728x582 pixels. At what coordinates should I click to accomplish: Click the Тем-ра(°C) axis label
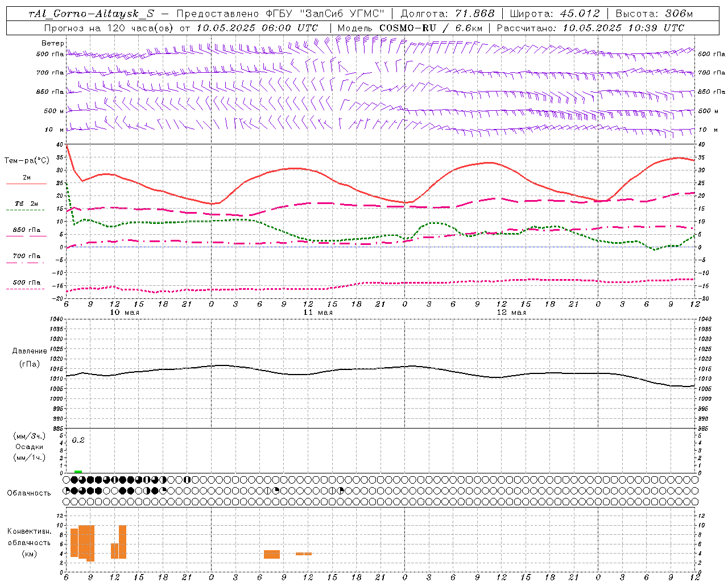coord(27,161)
